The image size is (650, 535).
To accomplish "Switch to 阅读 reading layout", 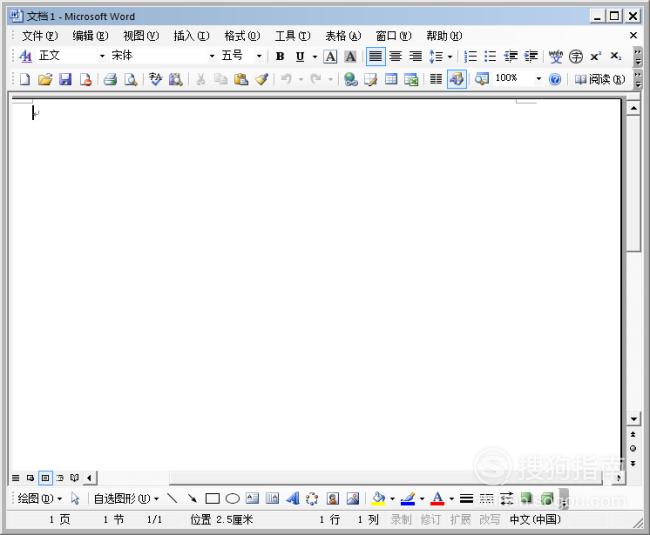I will pyautogui.click(x=600, y=79).
